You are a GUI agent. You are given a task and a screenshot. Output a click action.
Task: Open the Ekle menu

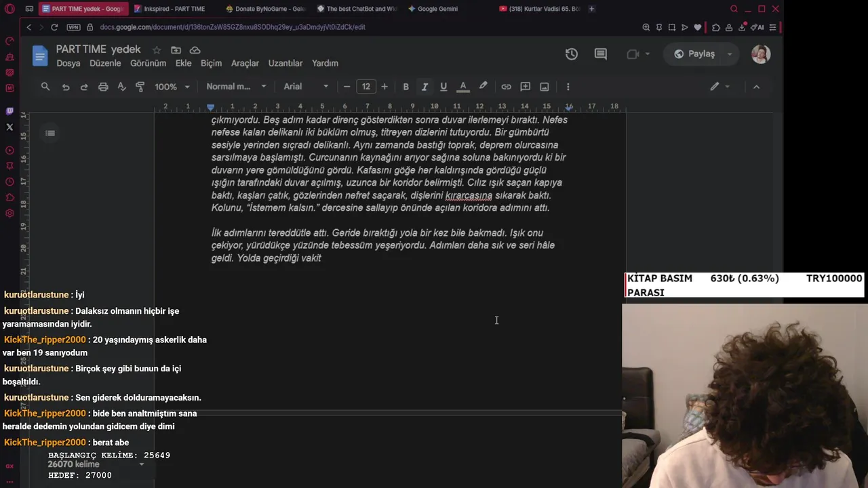184,63
